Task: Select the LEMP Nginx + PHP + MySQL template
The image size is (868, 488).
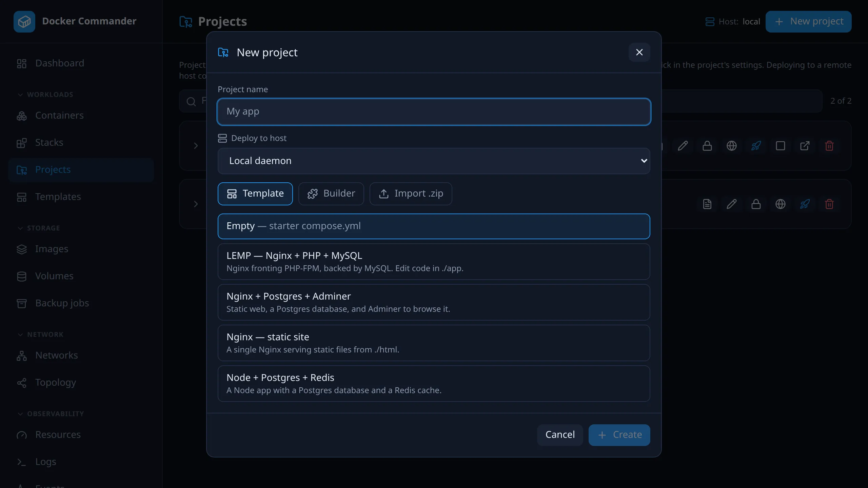Action: [x=434, y=262]
